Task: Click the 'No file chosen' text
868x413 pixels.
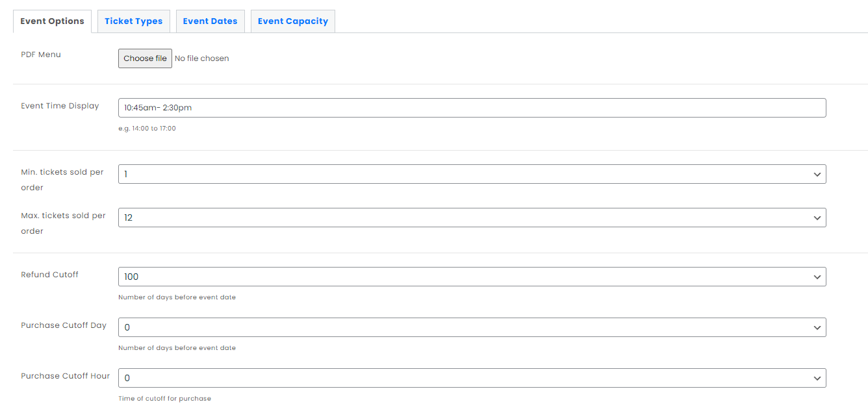Action: pyautogui.click(x=202, y=58)
